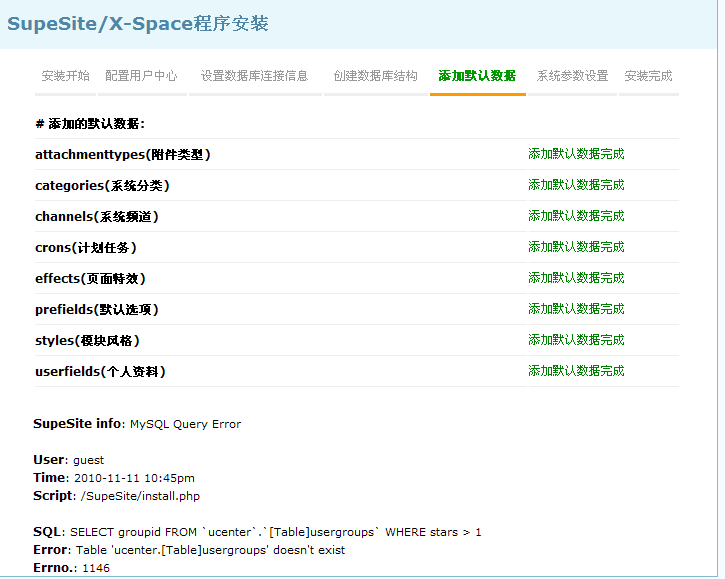Click the SupeSite info MySQL Query Error line
The width and height of the screenshot is (725, 579).
(x=137, y=424)
